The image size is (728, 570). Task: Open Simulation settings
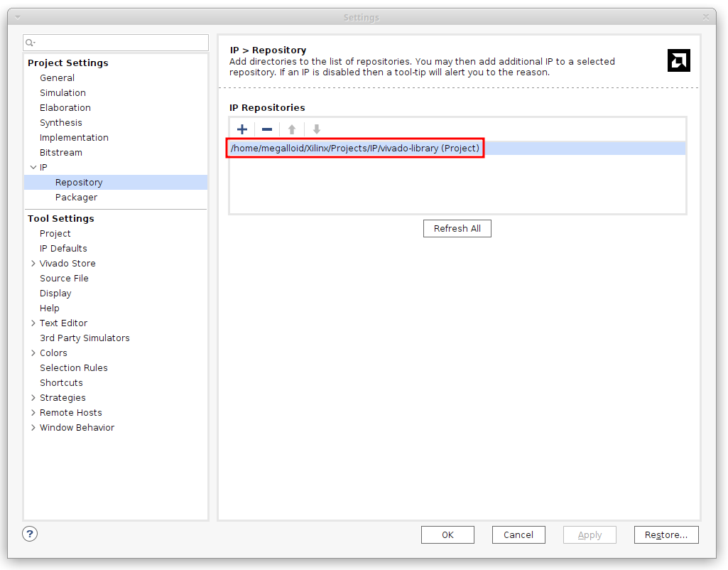pyautogui.click(x=63, y=92)
